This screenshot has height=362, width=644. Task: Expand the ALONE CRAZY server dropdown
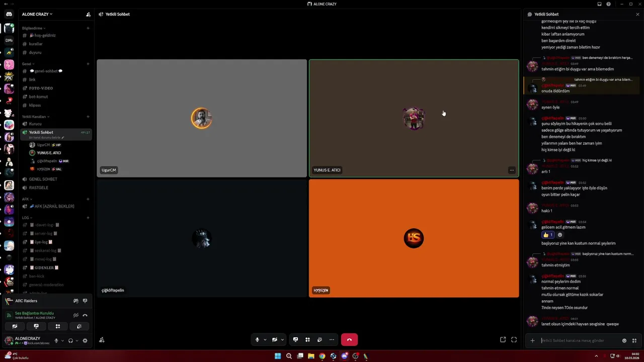[37, 14]
